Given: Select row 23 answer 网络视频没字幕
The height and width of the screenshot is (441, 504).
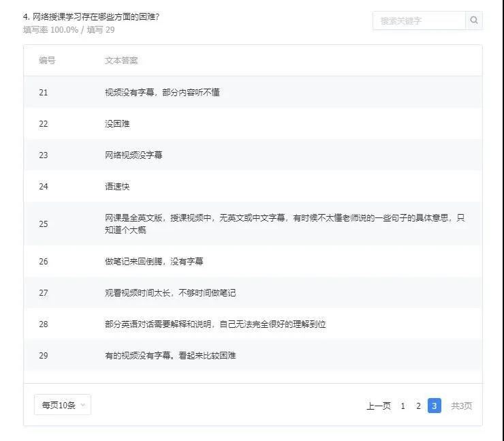Looking at the screenshot, I should tap(133, 155).
